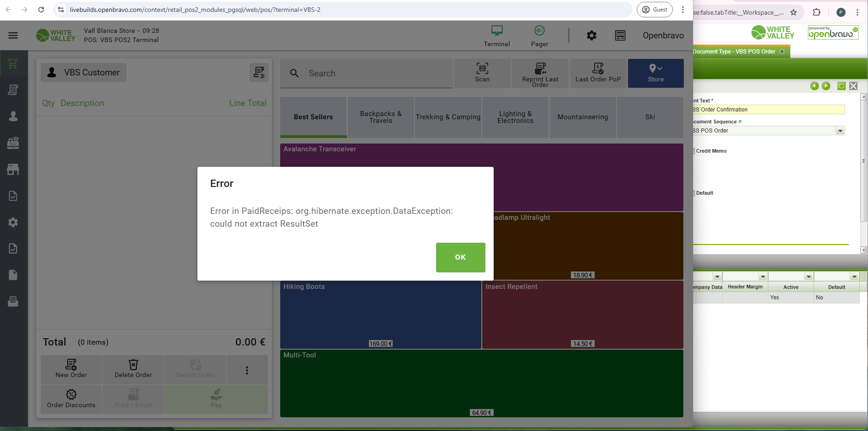Click the hamburger menu icon
The height and width of the screenshot is (431, 868).
[x=13, y=36]
